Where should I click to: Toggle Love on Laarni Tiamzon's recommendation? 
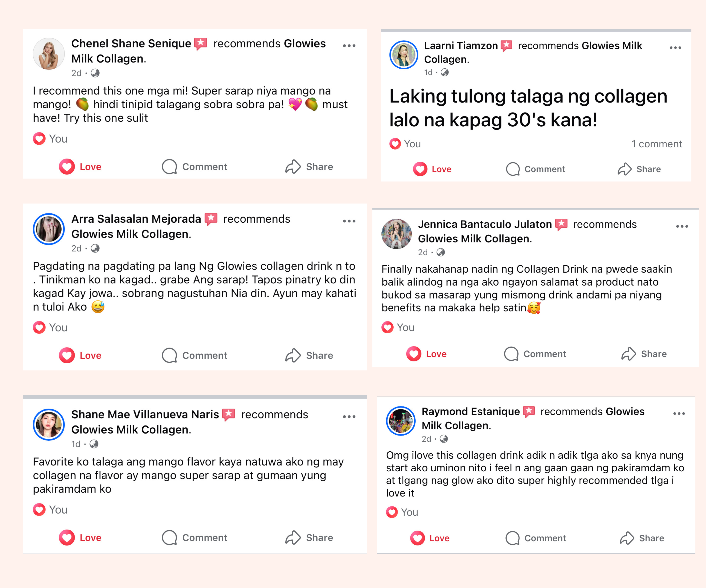[432, 169]
